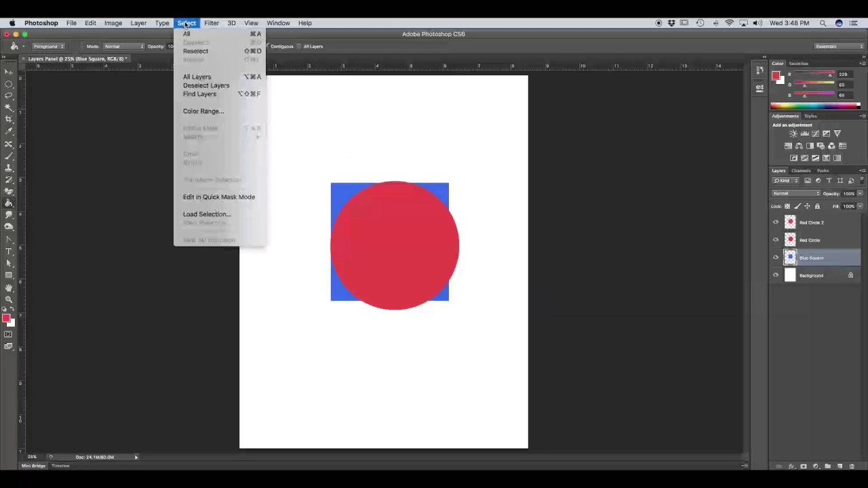
Task: Select the Brush tool
Action: pos(9,156)
